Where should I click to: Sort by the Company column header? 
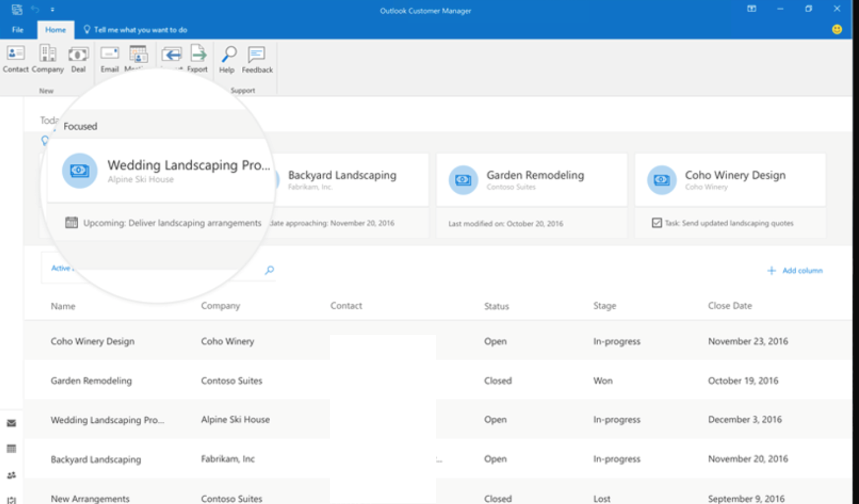point(220,306)
